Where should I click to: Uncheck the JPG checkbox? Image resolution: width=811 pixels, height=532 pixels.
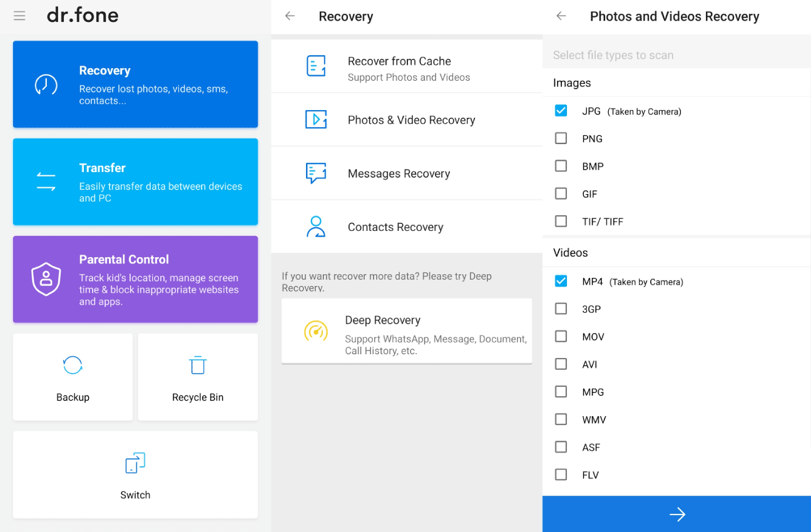click(561, 111)
